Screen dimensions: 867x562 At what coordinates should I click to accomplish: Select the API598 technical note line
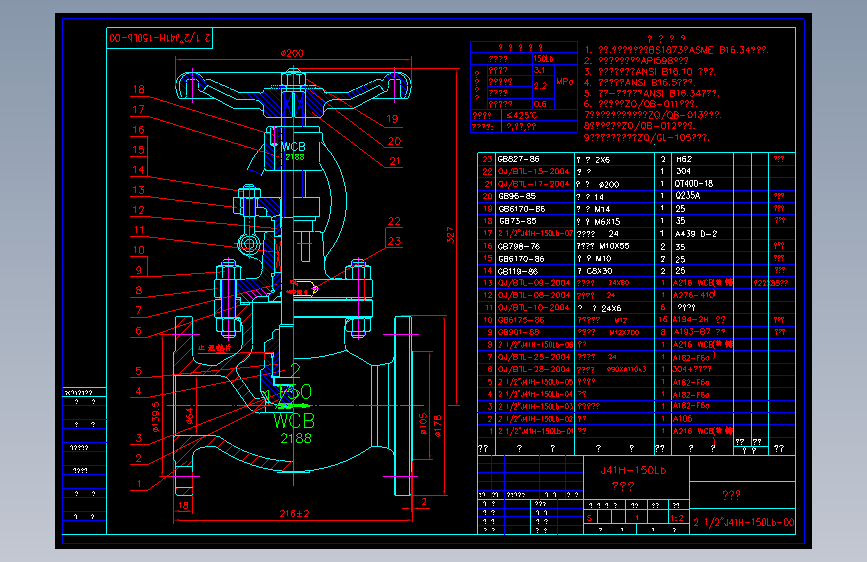(636, 61)
